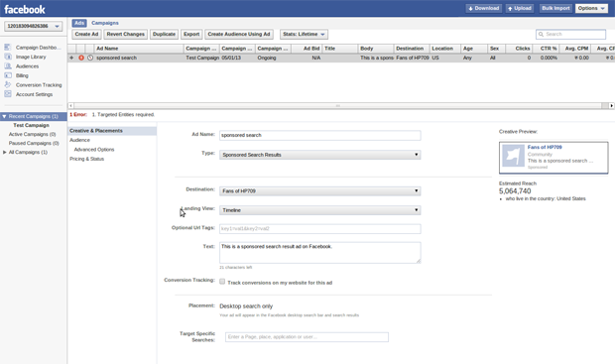Click the Image Library sidebar icon
The height and width of the screenshot is (364, 615).
pyautogui.click(x=8, y=57)
